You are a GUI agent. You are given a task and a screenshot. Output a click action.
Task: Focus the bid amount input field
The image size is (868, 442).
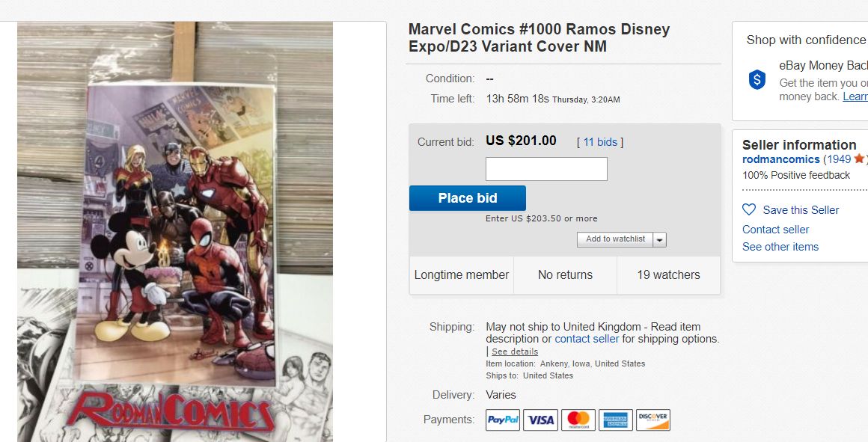[546, 169]
